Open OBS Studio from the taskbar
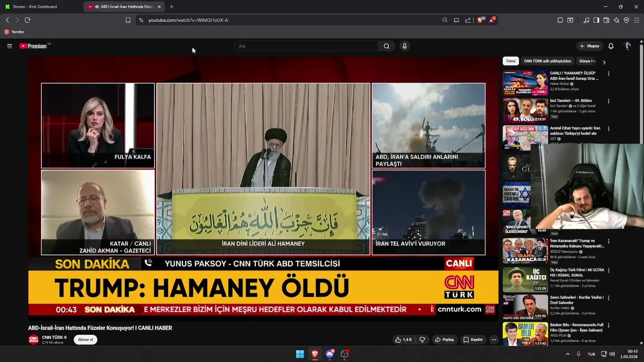 coord(345,354)
